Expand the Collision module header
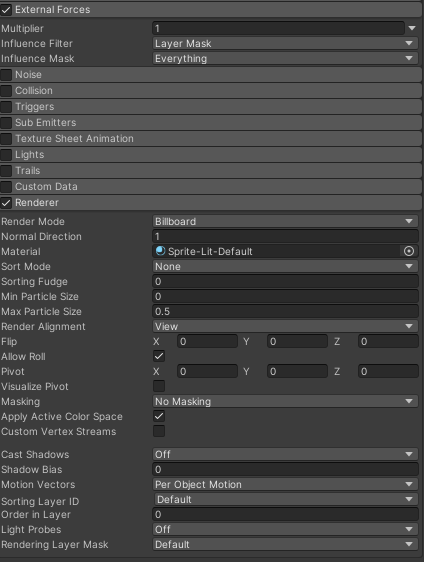Viewport: 424px width, 562px height. coord(211,91)
